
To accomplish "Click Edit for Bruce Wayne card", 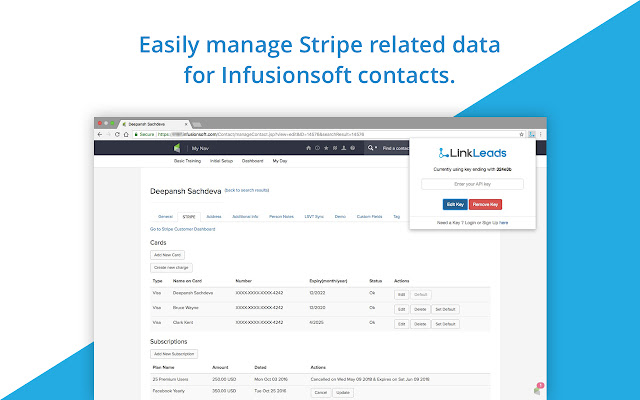I will tap(401, 309).
